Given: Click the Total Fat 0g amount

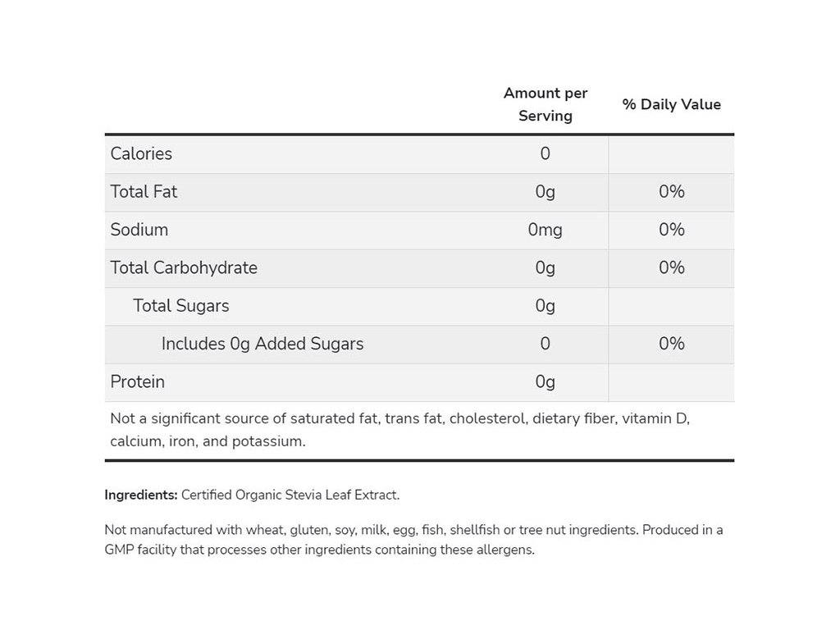Looking at the screenshot, I should (x=546, y=191).
